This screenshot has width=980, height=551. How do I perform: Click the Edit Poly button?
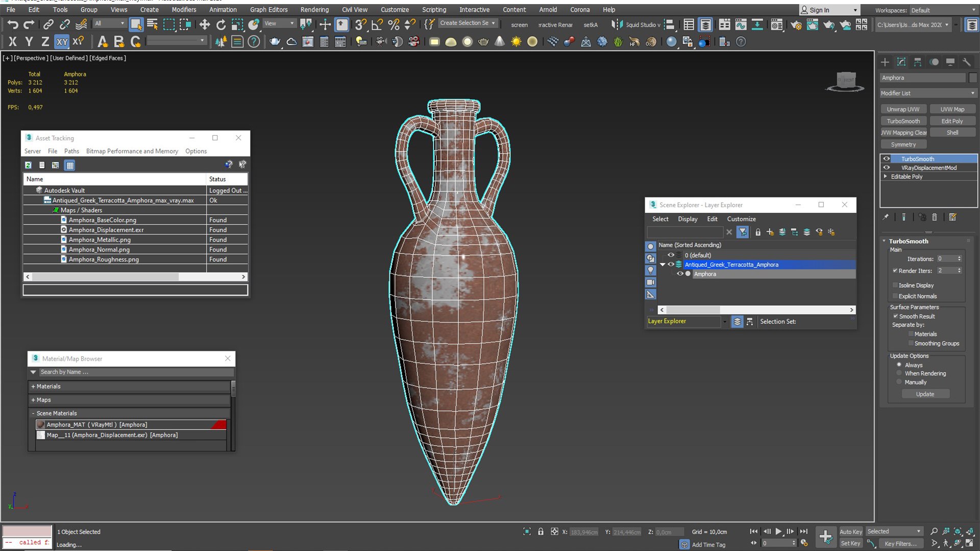tap(952, 121)
